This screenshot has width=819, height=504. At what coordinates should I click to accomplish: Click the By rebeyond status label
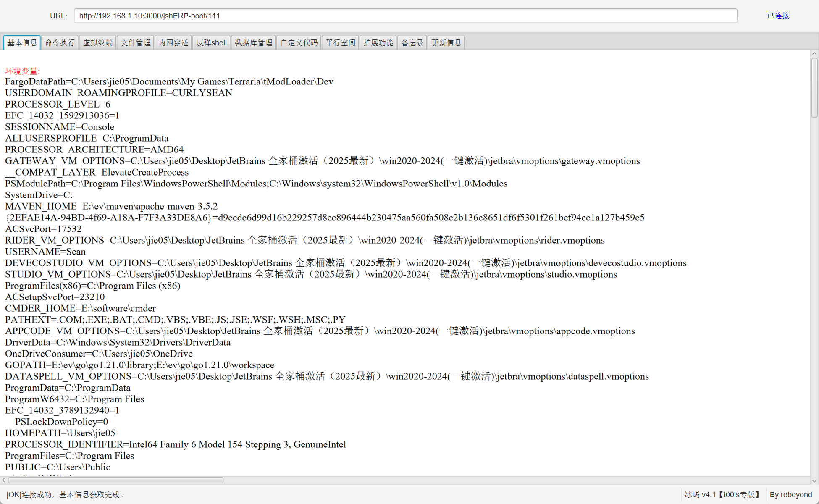tap(790, 495)
